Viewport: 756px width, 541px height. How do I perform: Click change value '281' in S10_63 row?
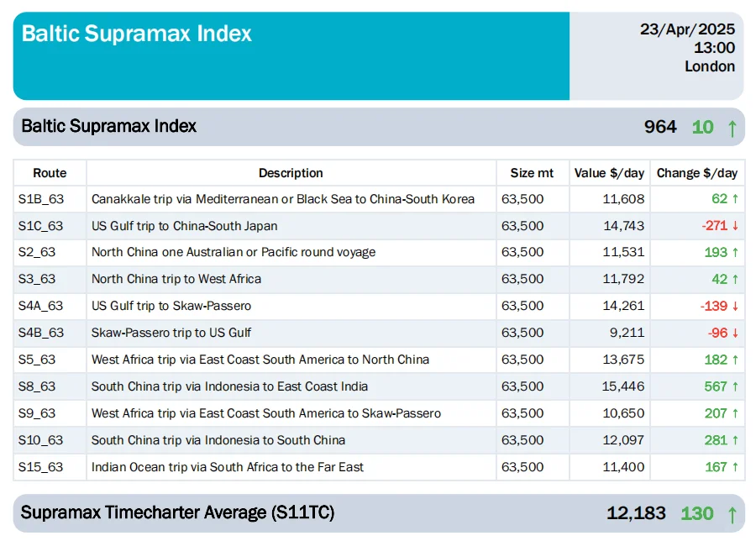[716, 440]
